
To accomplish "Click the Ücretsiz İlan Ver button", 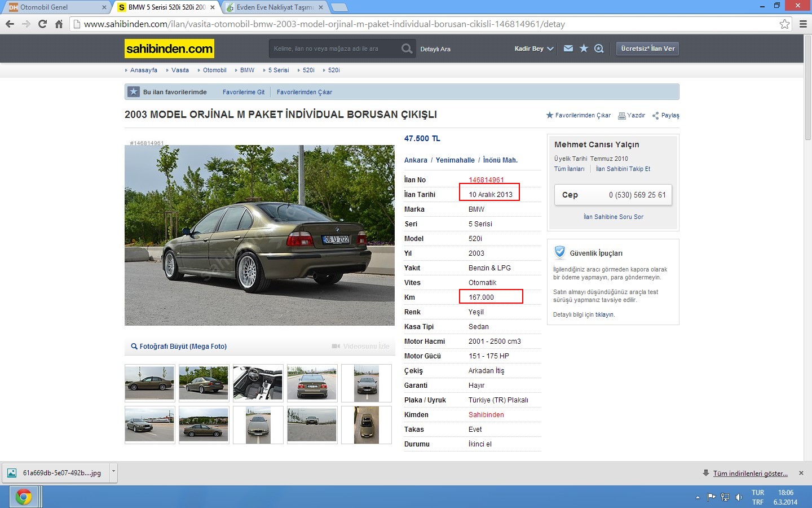I will (647, 49).
